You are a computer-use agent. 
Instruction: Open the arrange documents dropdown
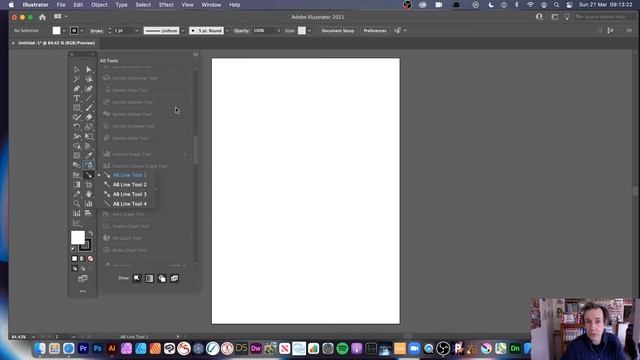click(x=60, y=17)
